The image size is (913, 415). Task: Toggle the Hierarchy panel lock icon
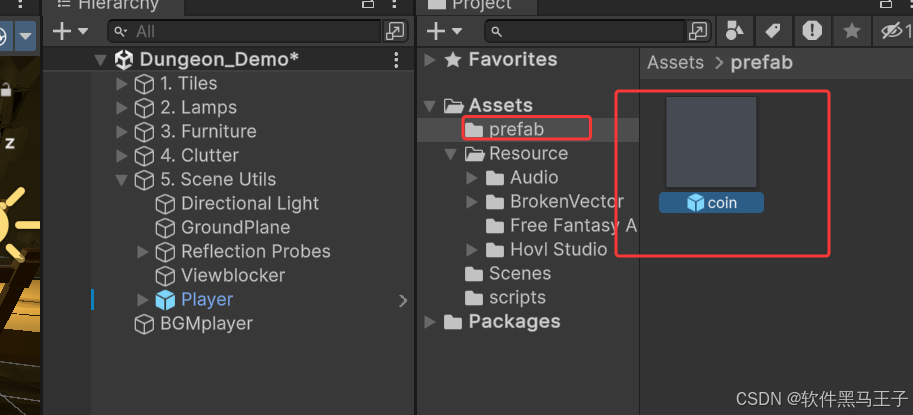pos(368,4)
